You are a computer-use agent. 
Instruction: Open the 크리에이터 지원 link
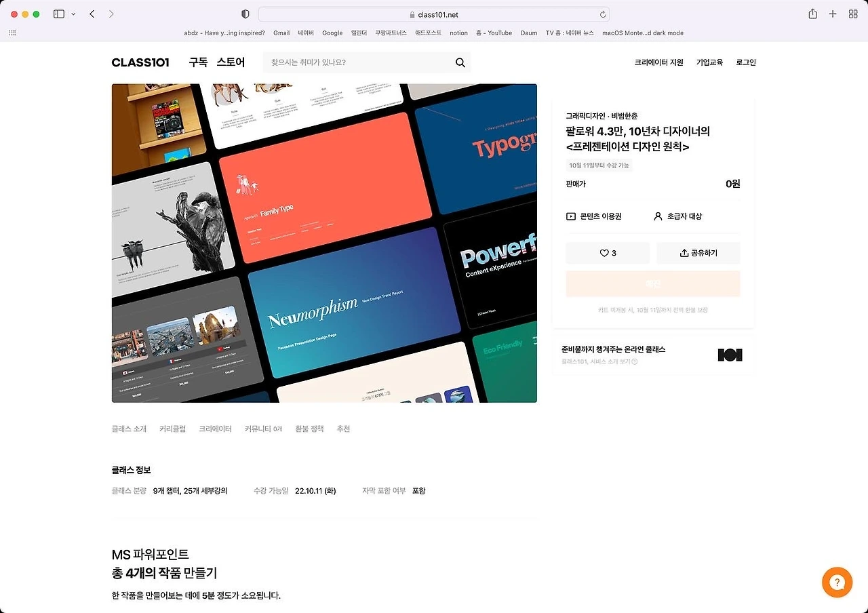pos(659,62)
